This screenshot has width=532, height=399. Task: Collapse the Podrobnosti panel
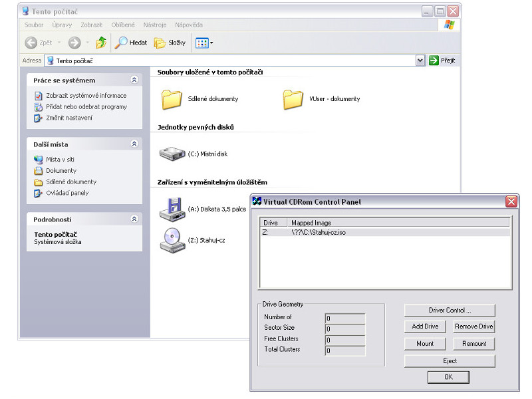coord(134,219)
